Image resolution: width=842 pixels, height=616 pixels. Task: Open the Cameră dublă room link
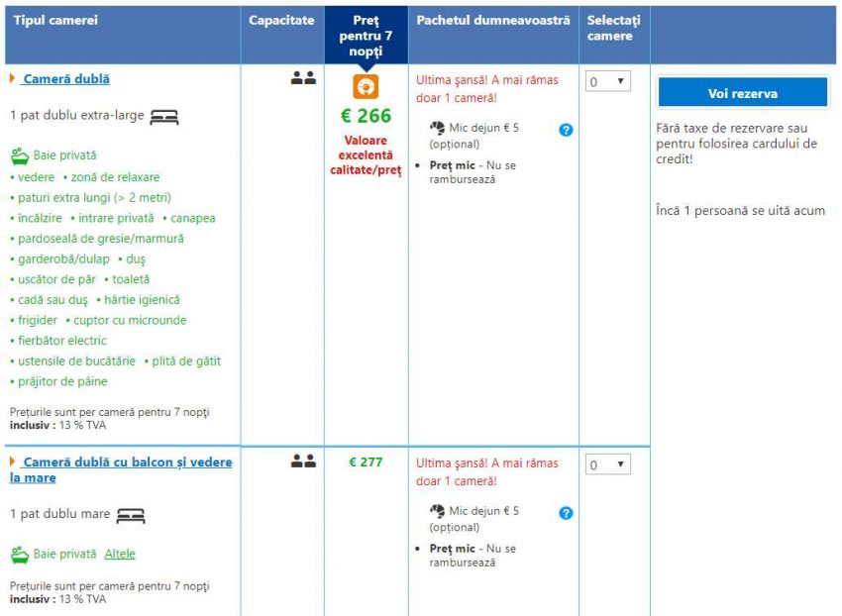tap(65, 79)
